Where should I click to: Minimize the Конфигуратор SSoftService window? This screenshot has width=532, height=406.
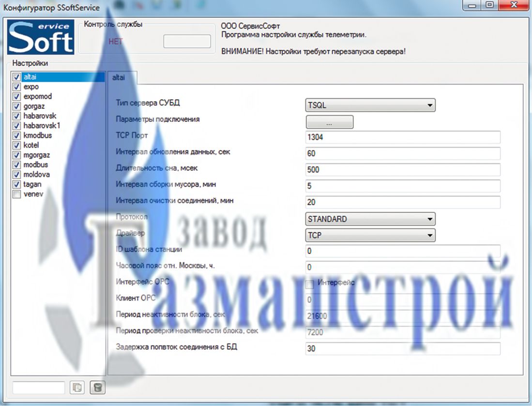click(x=472, y=5)
